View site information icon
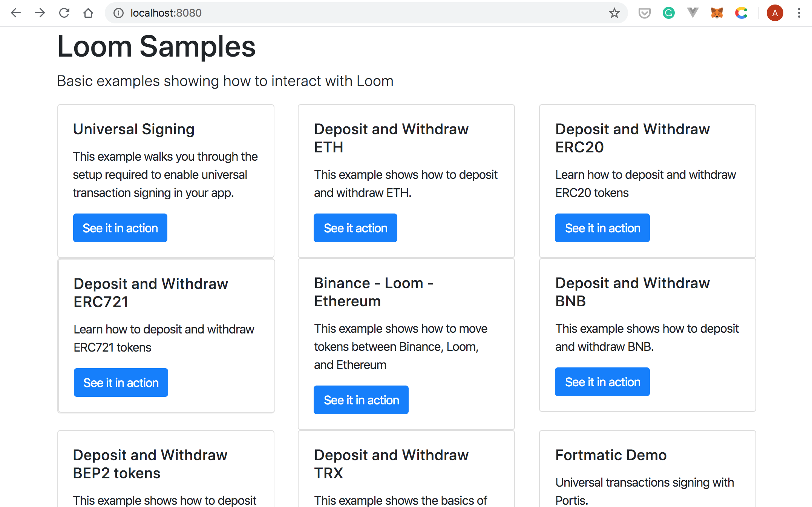 (118, 13)
